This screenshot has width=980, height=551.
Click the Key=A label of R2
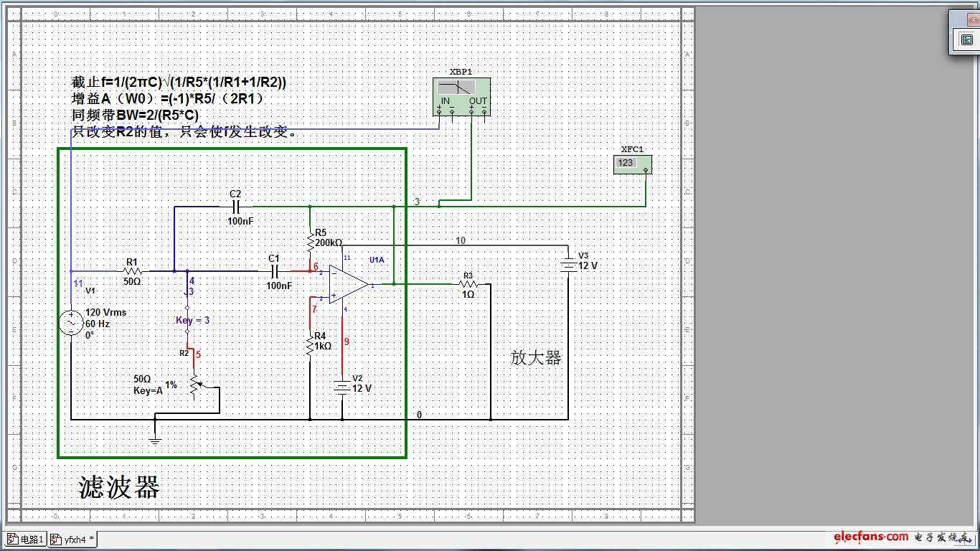(x=149, y=390)
